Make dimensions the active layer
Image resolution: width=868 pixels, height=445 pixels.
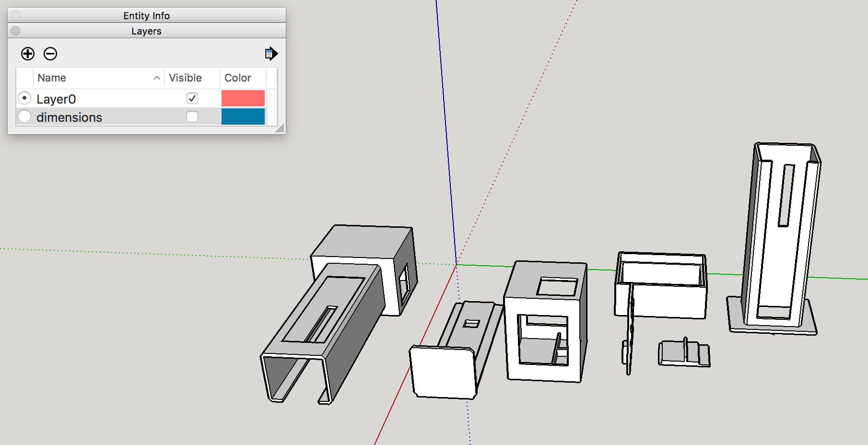(x=24, y=117)
